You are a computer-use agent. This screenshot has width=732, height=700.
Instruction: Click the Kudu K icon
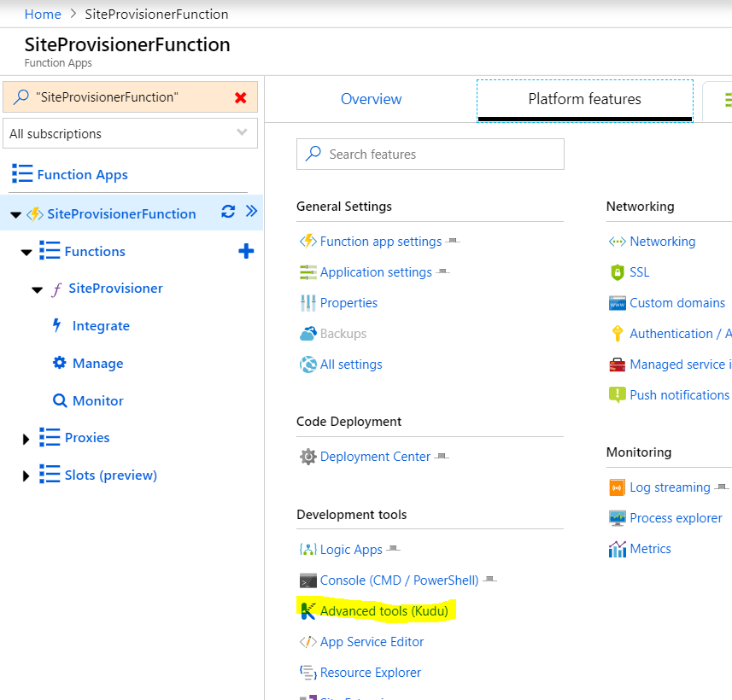click(x=308, y=611)
